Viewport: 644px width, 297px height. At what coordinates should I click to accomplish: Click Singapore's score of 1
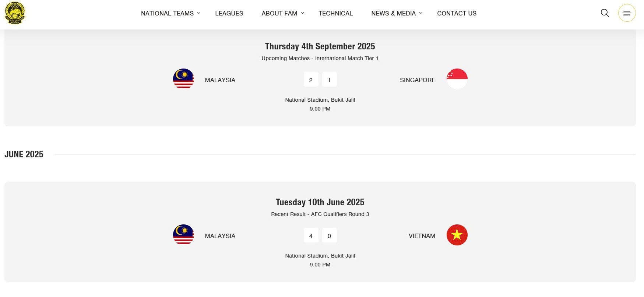coord(329,80)
